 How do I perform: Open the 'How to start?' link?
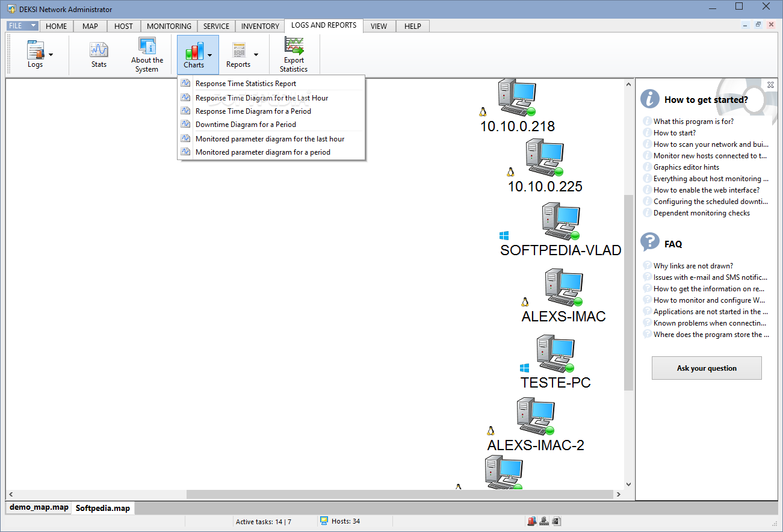point(675,133)
